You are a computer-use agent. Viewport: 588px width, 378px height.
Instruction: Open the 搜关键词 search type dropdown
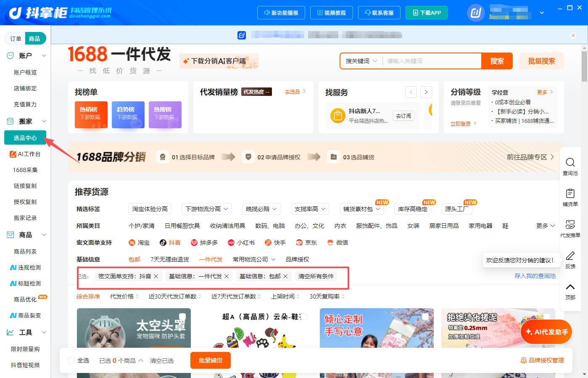[361, 61]
